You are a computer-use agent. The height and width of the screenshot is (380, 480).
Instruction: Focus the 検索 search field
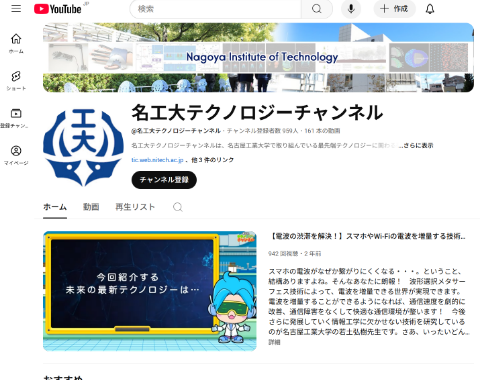point(216,9)
